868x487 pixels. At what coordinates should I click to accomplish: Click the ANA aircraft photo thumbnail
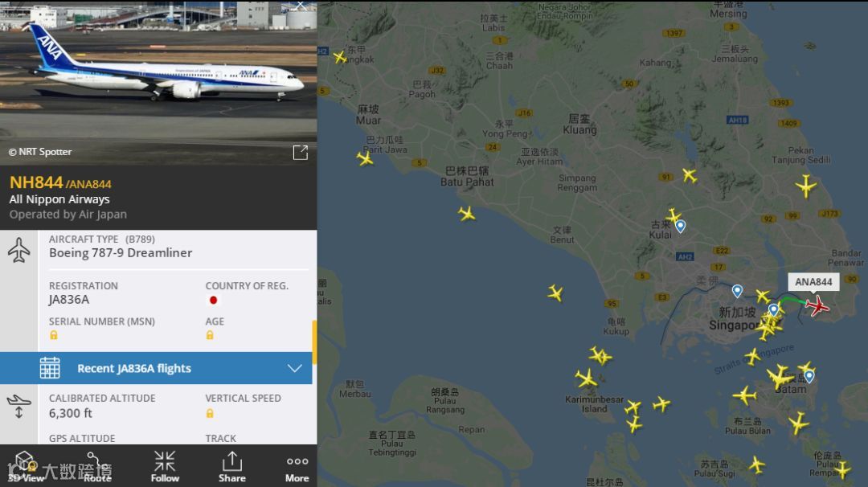158,82
